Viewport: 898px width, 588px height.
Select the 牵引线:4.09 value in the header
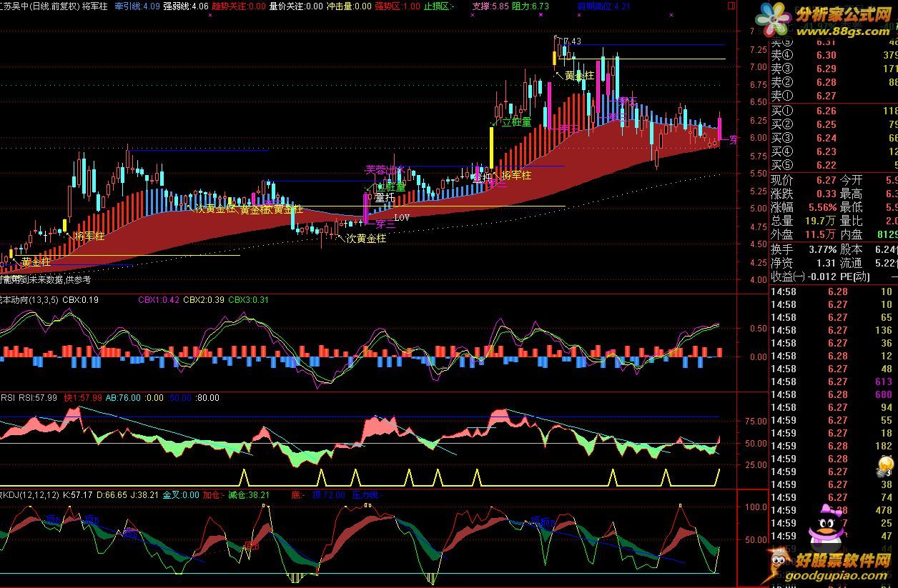point(137,6)
